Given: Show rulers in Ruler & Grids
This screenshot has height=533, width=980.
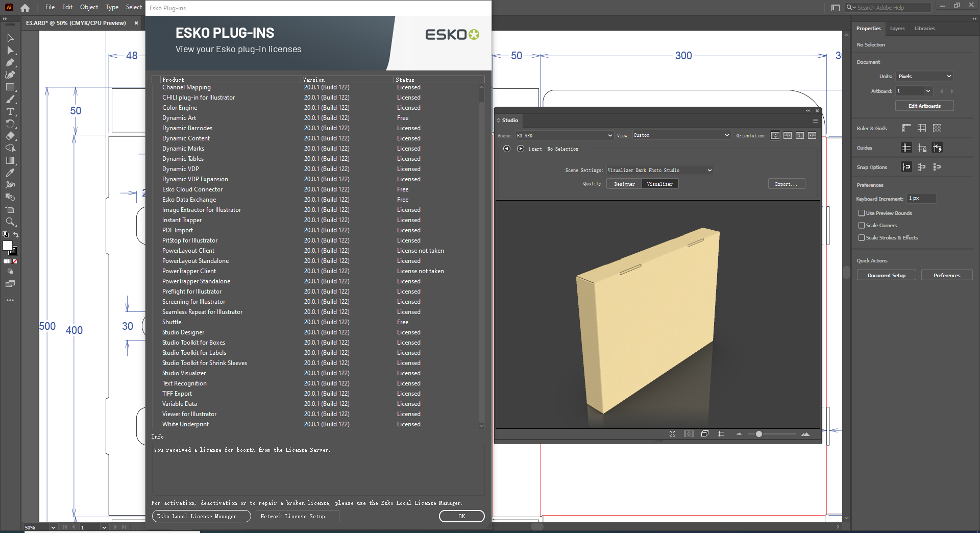Looking at the screenshot, I should click(906, 128).
